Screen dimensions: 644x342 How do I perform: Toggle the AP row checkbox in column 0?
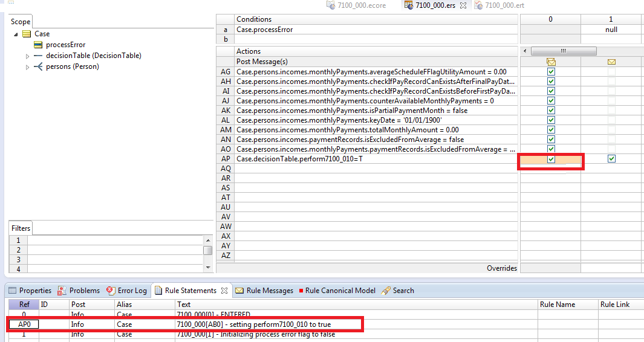point(551,160)
